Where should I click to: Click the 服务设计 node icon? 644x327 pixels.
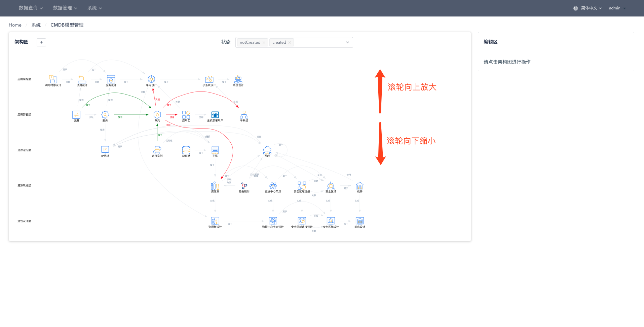[x=111, y=79]
